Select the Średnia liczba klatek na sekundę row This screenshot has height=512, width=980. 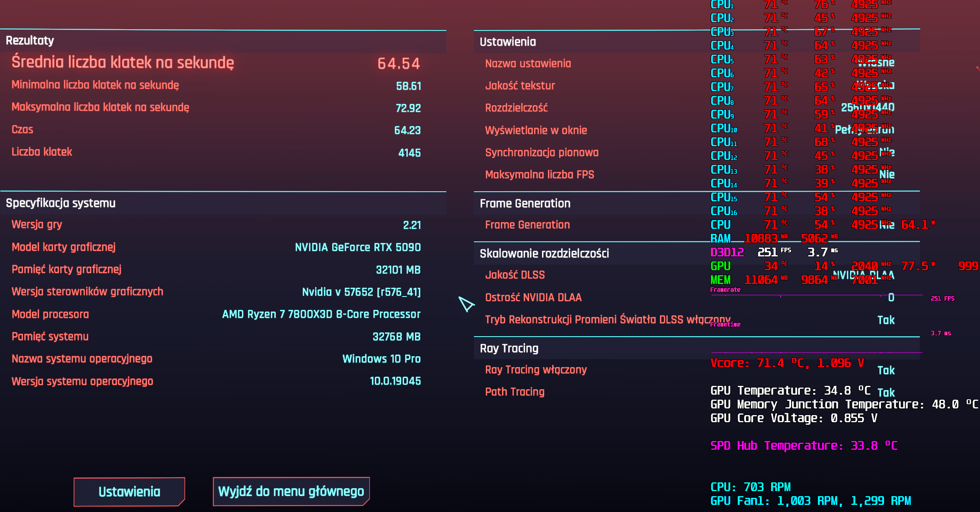[x=123, y=63]
